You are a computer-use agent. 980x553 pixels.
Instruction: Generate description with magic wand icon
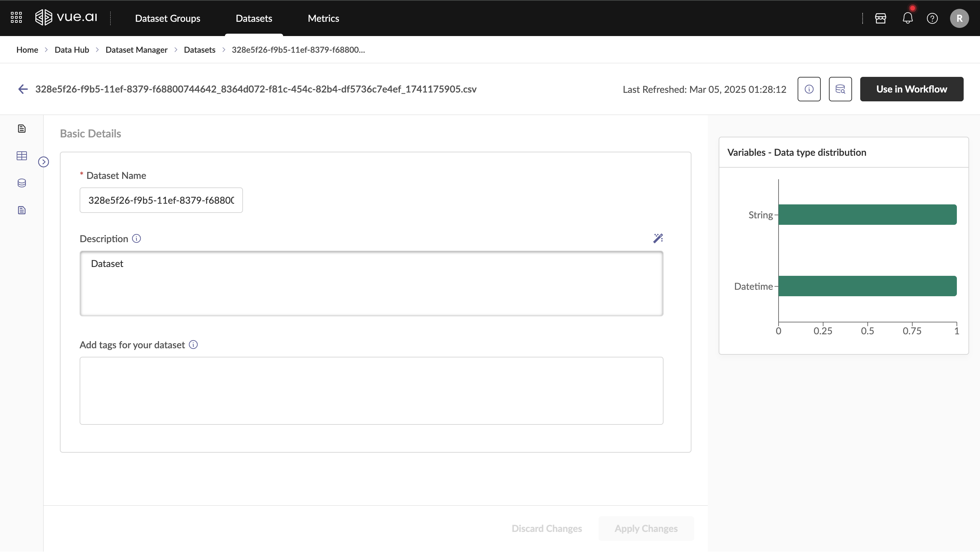[658, 238]
